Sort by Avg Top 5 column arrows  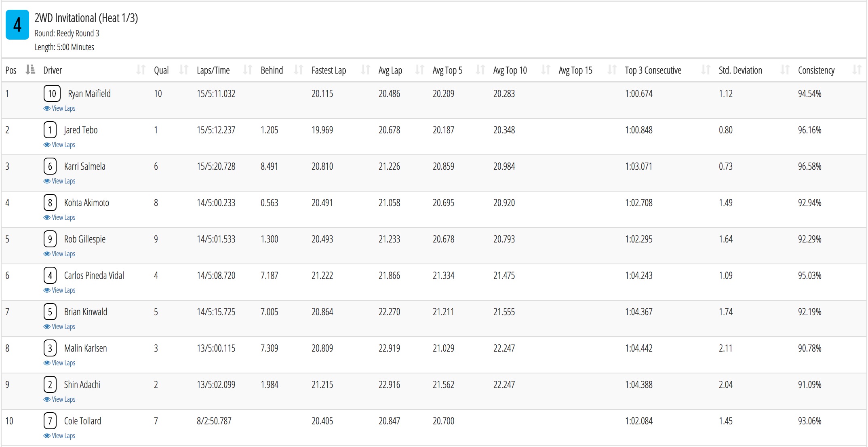point(480,70)
